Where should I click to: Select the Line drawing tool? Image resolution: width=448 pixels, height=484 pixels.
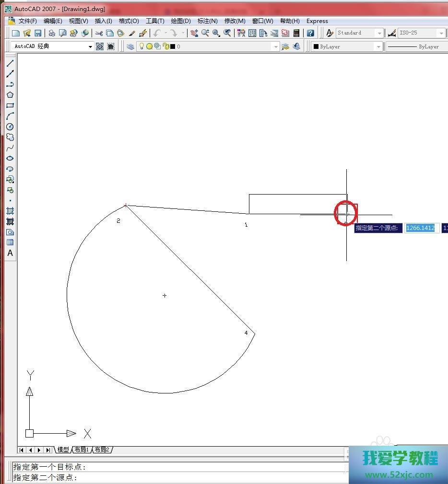click(10, 63)
